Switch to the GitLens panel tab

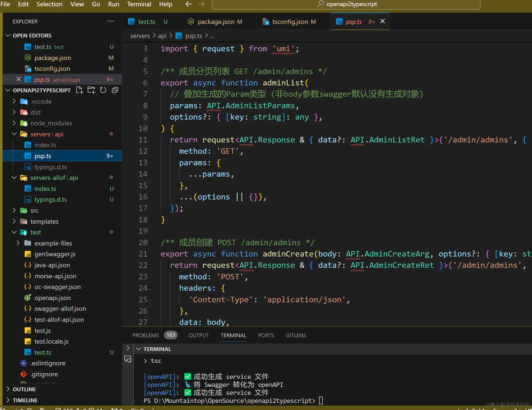pos(296,335)
